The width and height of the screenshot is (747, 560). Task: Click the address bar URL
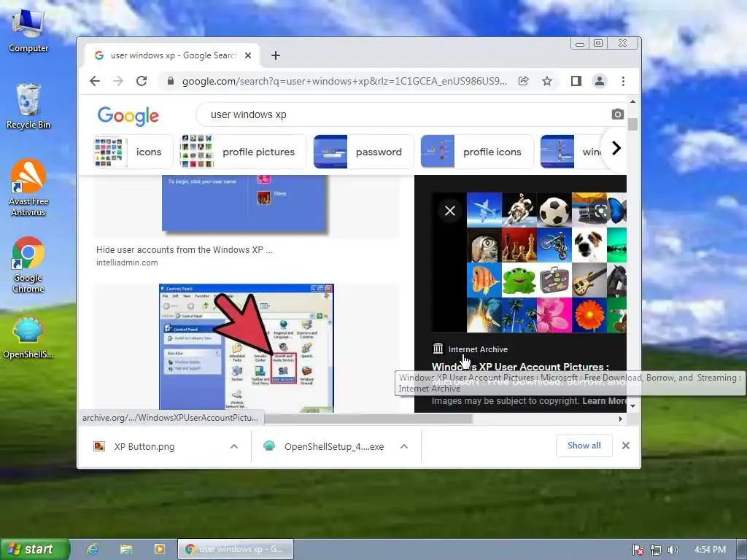[344, 81]
